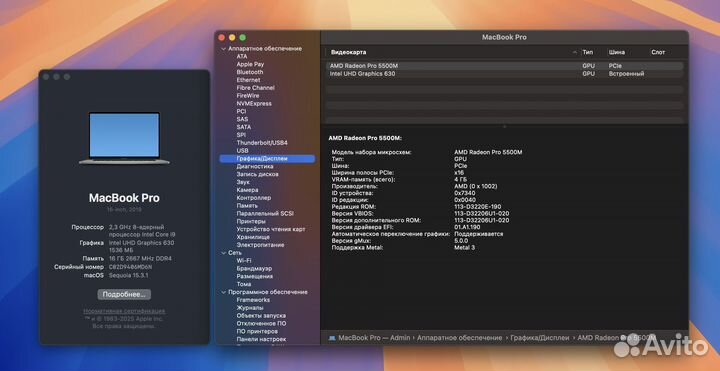Click the MacBook Pro laptop image
The height and width of the screenshot is (371, 720).
pos(124,138)
